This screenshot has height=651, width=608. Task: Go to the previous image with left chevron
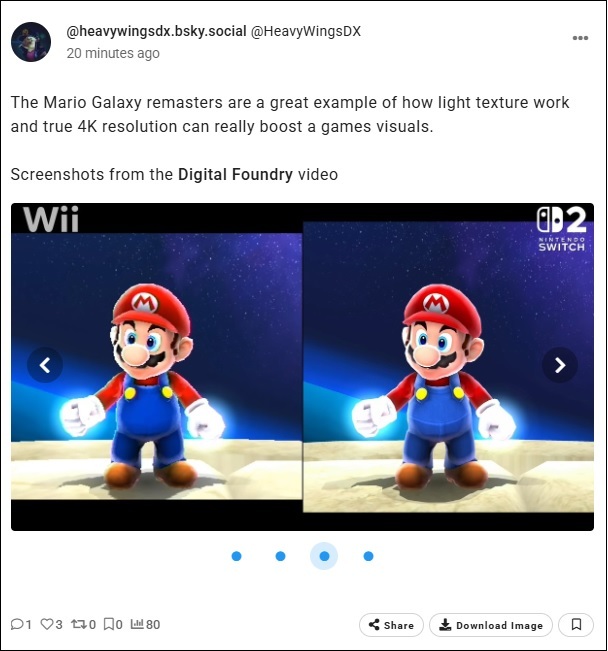[45, 365]
